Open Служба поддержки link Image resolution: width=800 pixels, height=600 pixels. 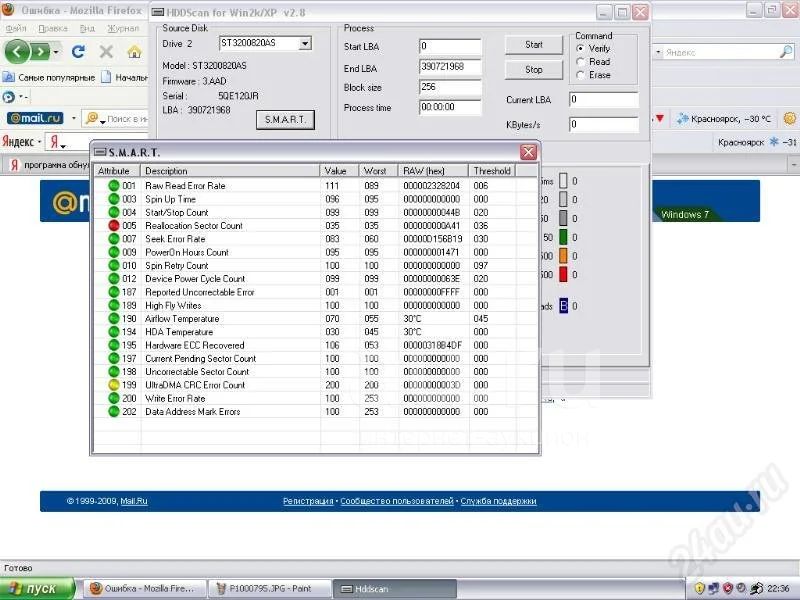498,501
